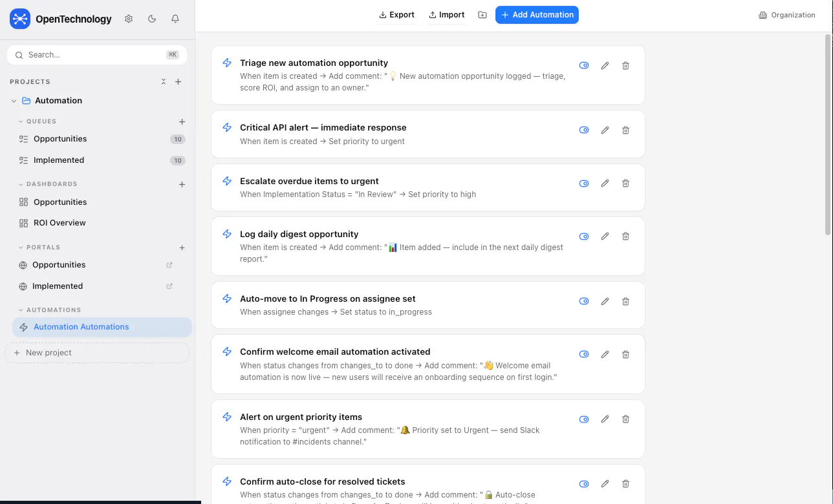The image size is (833, 504).
Task: Open notifications bell icon
Action: point(175,19)
